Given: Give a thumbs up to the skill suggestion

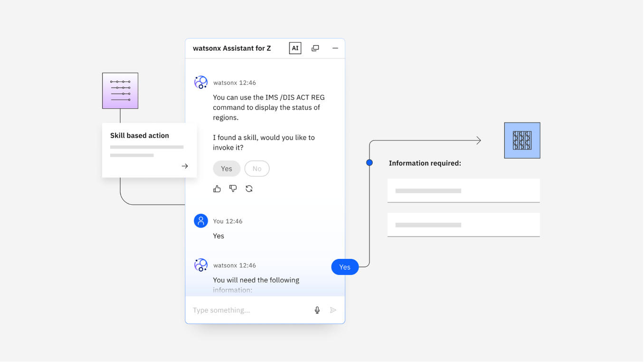Looking at the screenshot, I should 217,189.
